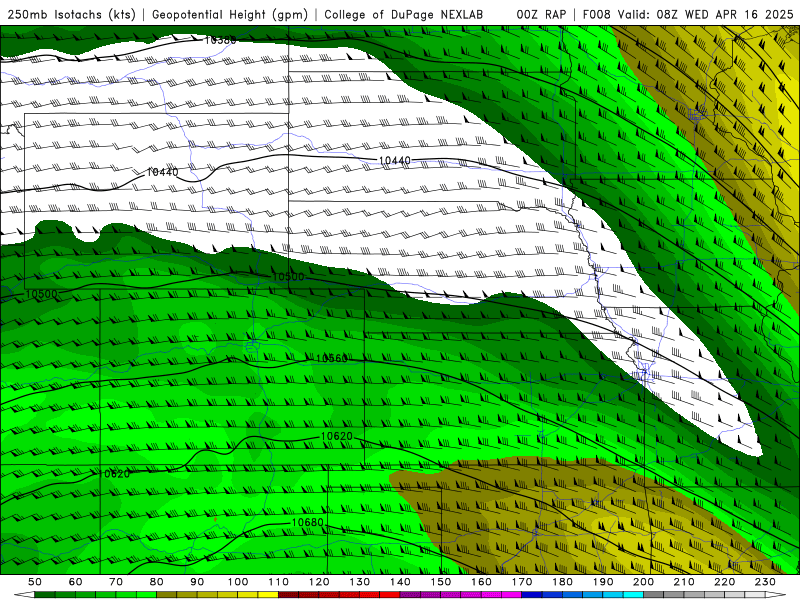Click the 'Geopotential Height (gpm)' header text

[x=230, y=14]
